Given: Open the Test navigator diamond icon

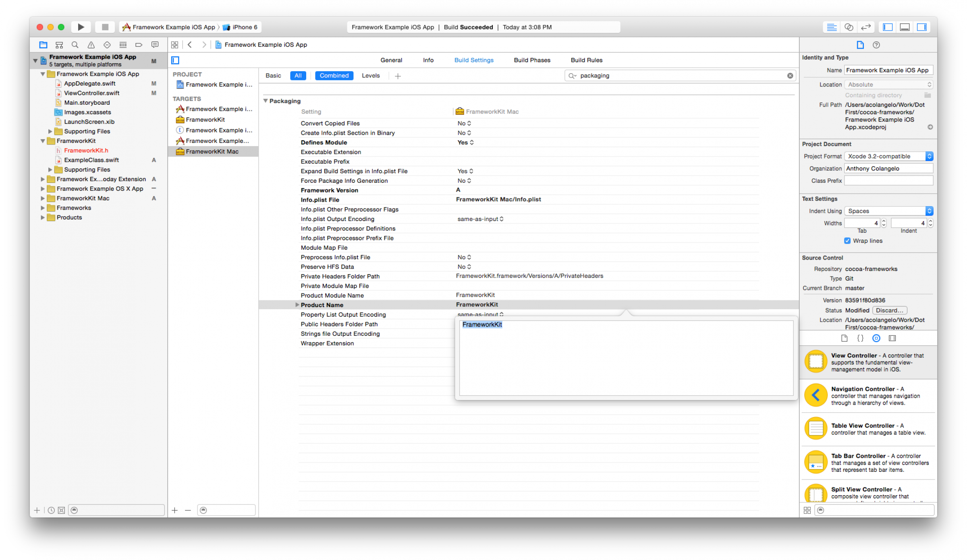Looking at the screenshot, I should click(107, 45).
